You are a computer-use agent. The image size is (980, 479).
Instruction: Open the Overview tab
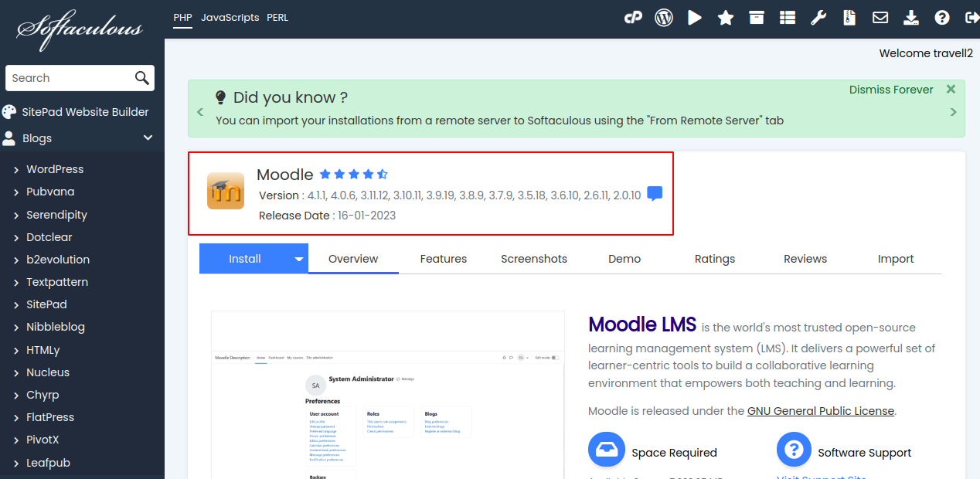[x=353, y=259]
